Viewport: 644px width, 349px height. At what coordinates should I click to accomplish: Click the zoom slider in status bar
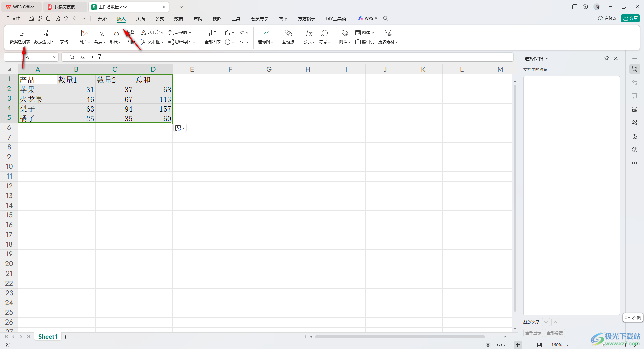point(604,345)
